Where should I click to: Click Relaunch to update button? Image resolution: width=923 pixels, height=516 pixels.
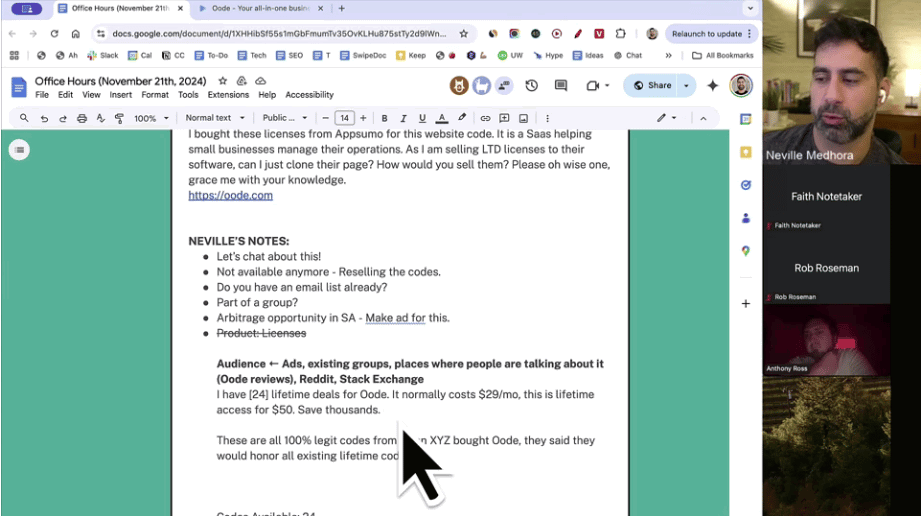point(707,34)
